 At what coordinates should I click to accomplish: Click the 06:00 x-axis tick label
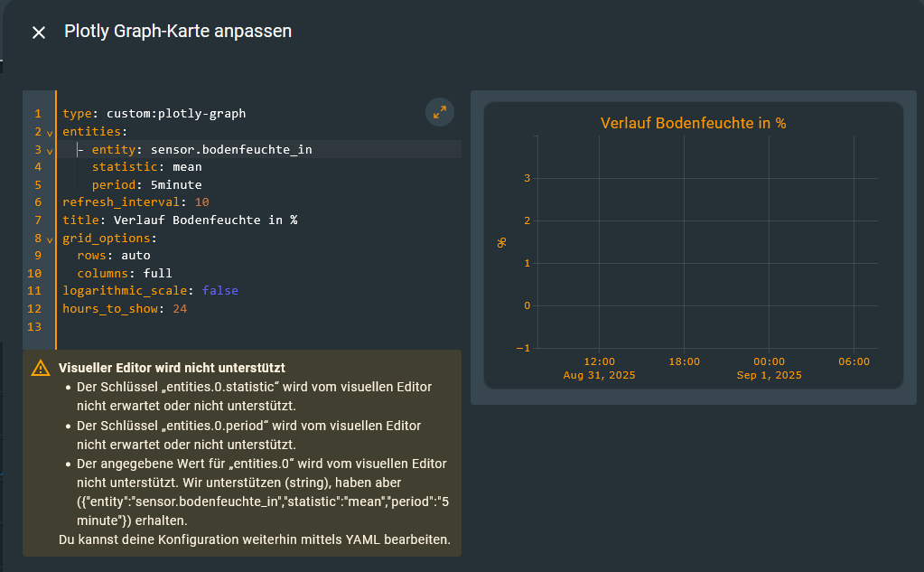tap(854, 361)
